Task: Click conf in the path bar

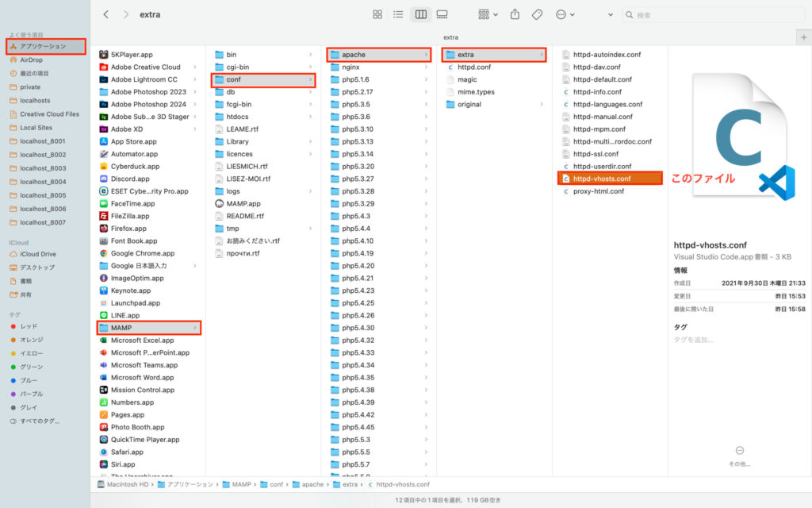Action: click(271, 485)
